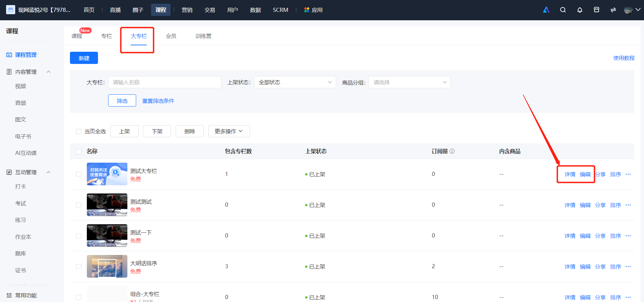
Task: Switch to the 课程 sub-tab with New badge
Action: (x=77, y=36)
